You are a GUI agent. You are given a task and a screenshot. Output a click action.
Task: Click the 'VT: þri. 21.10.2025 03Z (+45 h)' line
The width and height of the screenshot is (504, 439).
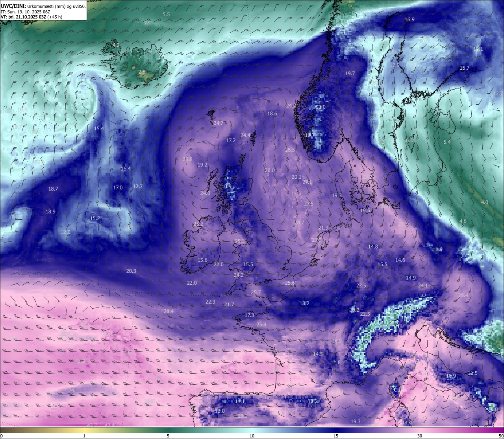tap(31, 17)
